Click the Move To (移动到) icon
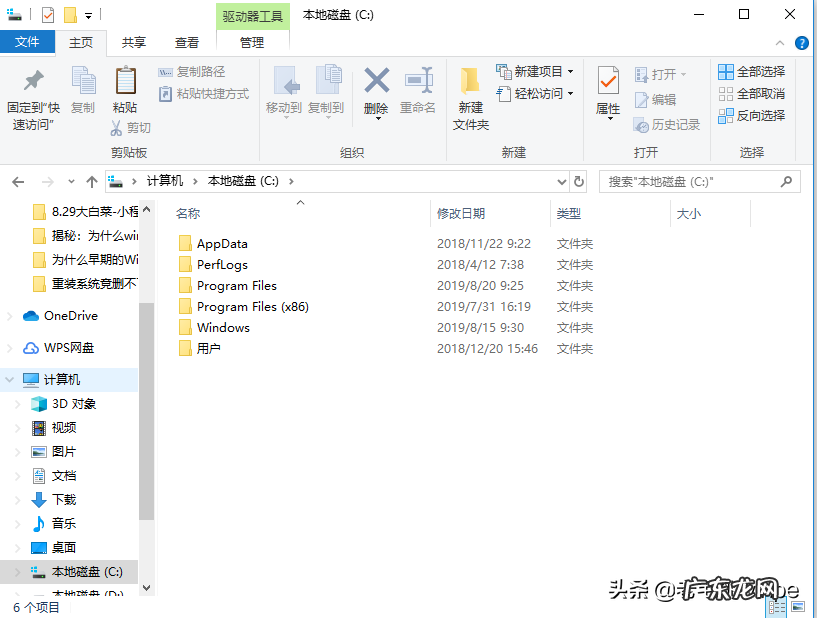Screen dimensions: 817x618 coord(286,81)
